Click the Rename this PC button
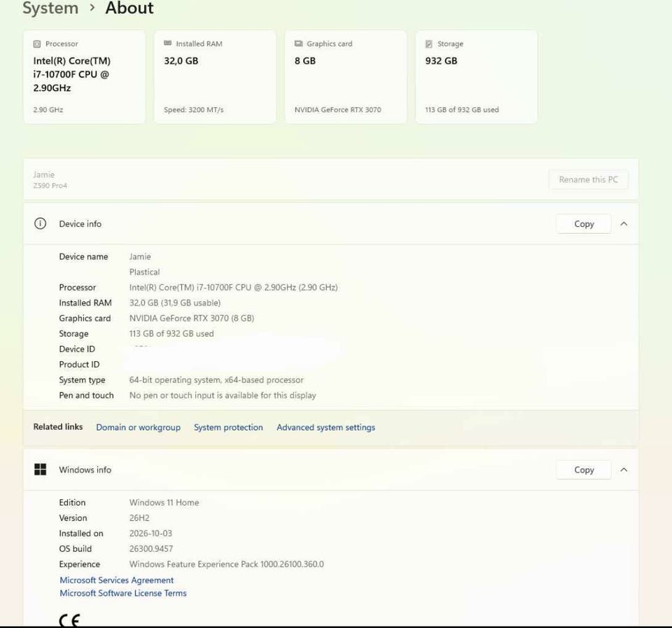Screen dimensions: 672x628 589,180
